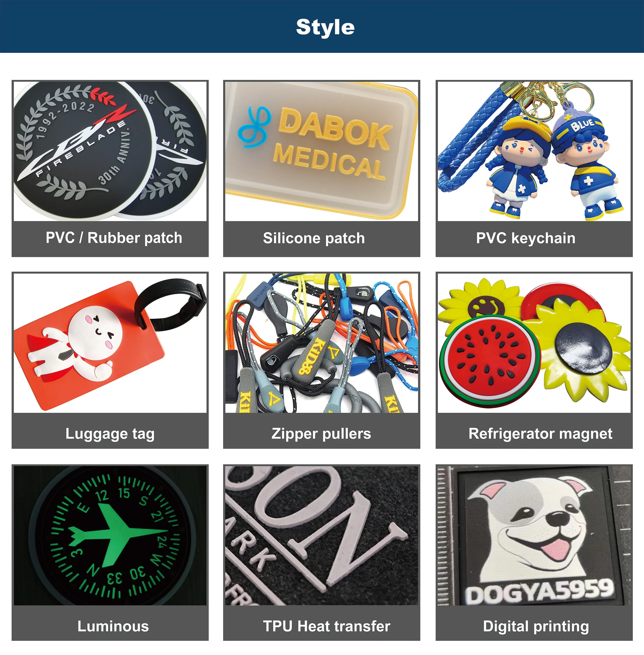644x655 pixels.
Task: Click the glowing green airplane compass image
Action: 110,536
